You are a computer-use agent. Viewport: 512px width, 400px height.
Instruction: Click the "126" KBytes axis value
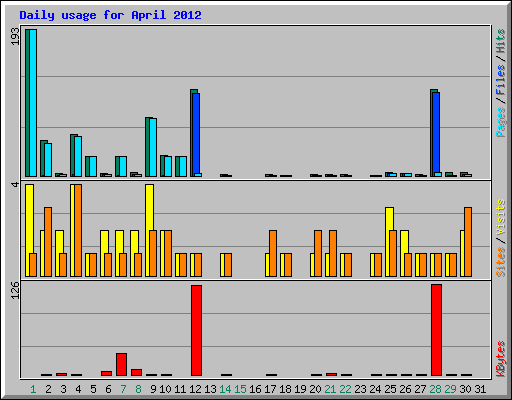pos(15,290)
